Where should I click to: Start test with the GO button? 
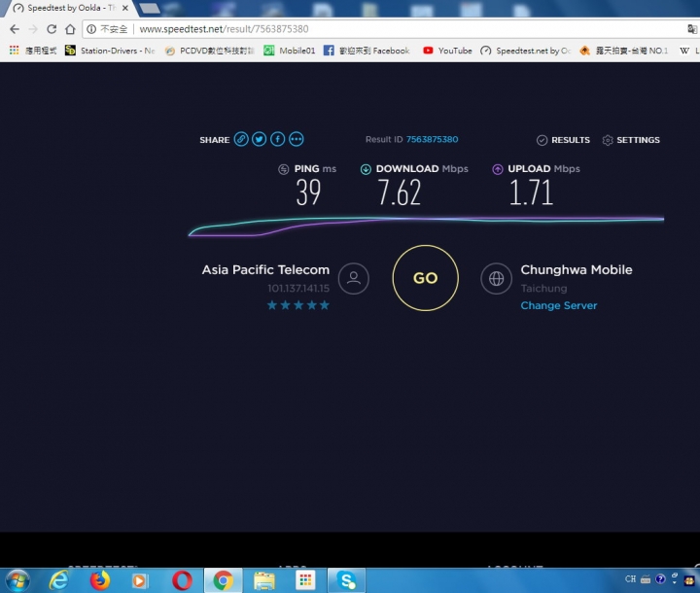tap(425, 278)
